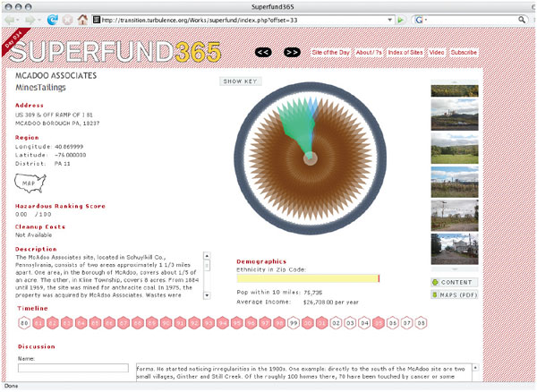Viewport: 537px width, 392px height.
Task: Click the 'Cleanup Costs' heading
Action: (x=40, y=226)
